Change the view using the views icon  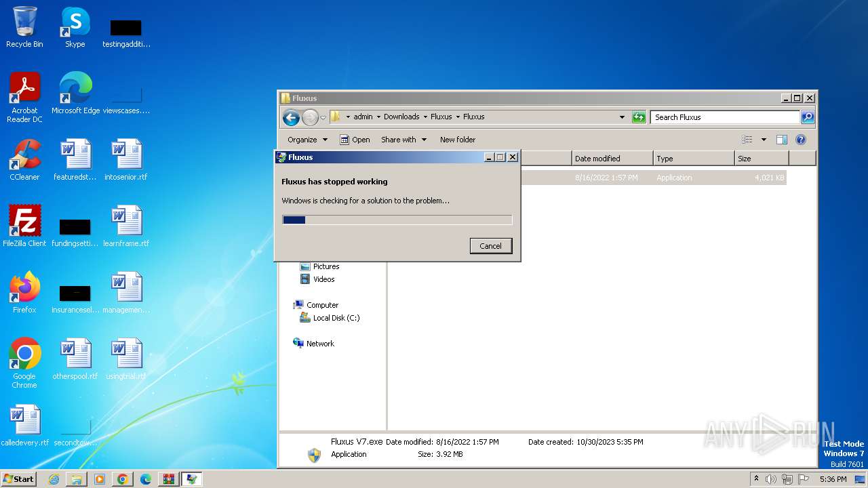[x=747, y=140]
